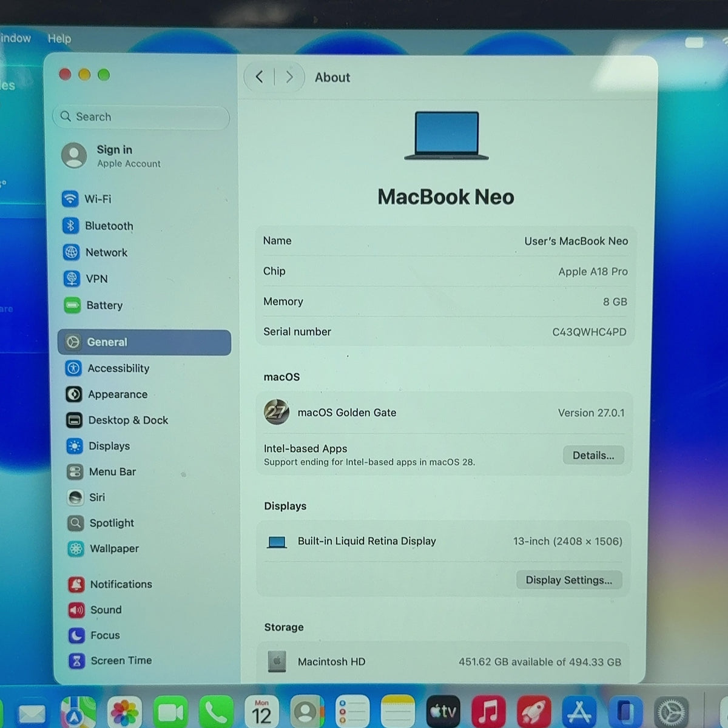Viewport: 728px width, 728px height.
Task: Click "Built-in Liquid Retina Display" label
Action: click(367, 541)
